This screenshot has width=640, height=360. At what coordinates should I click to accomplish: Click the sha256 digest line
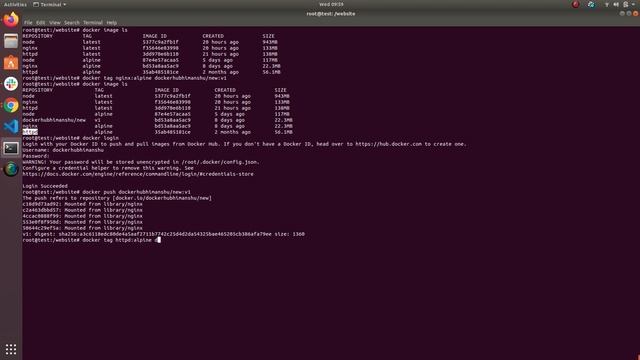pos(163,234)
